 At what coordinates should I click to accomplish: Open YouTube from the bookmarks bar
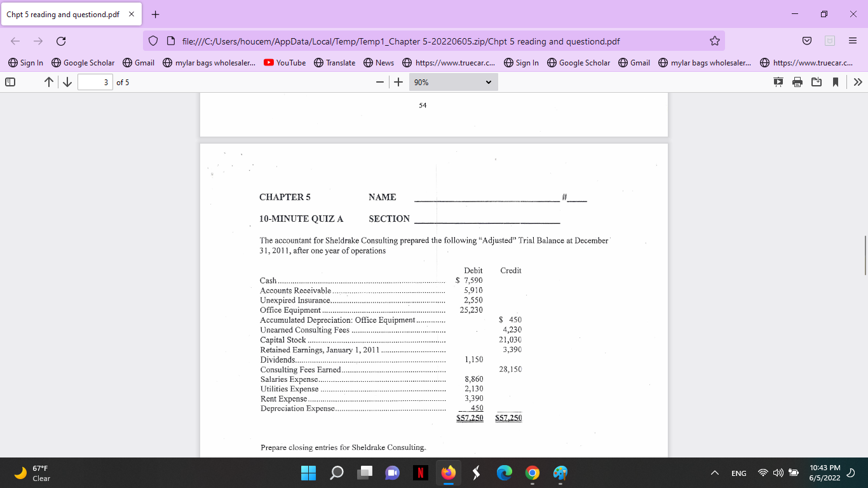(x=284, y=63)
